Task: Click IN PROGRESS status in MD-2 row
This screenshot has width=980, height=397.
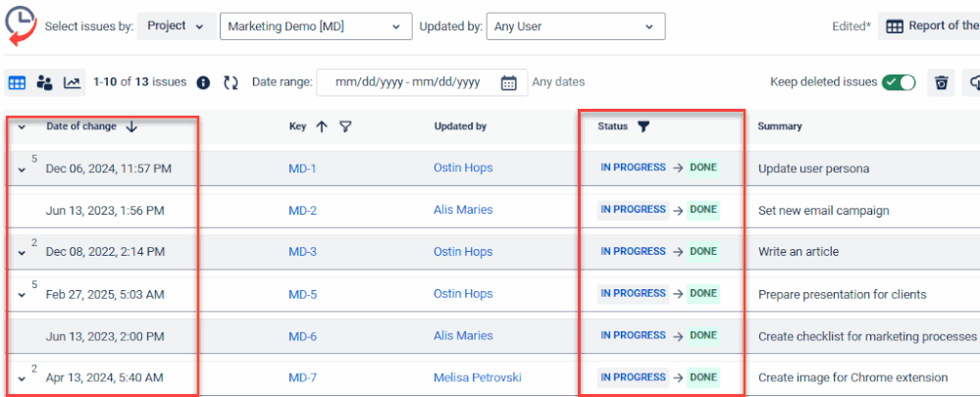Action: click(633, 210)
